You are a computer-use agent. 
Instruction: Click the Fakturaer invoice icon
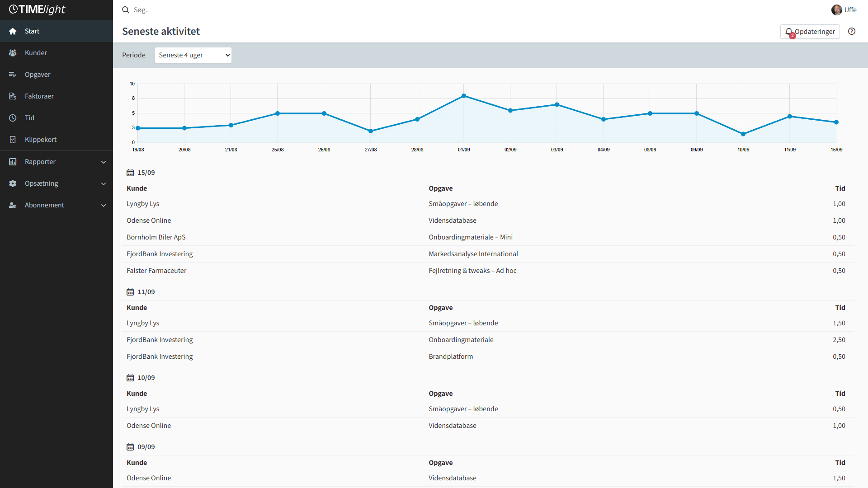click(x=13, y=96)
